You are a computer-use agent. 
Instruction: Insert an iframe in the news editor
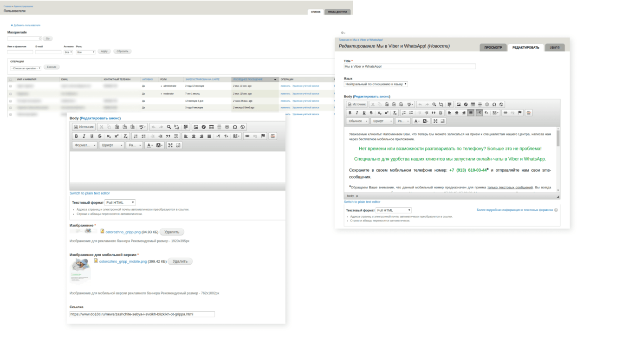click(501, 104)
